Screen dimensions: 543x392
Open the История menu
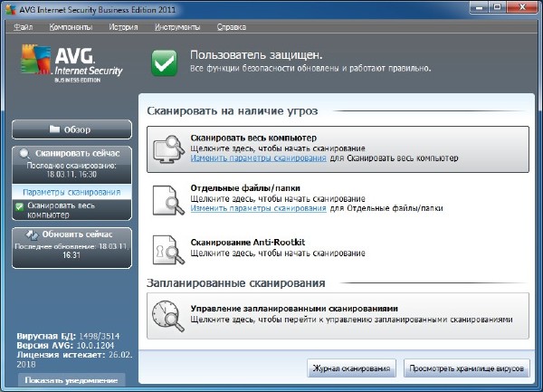click(123, 27)
